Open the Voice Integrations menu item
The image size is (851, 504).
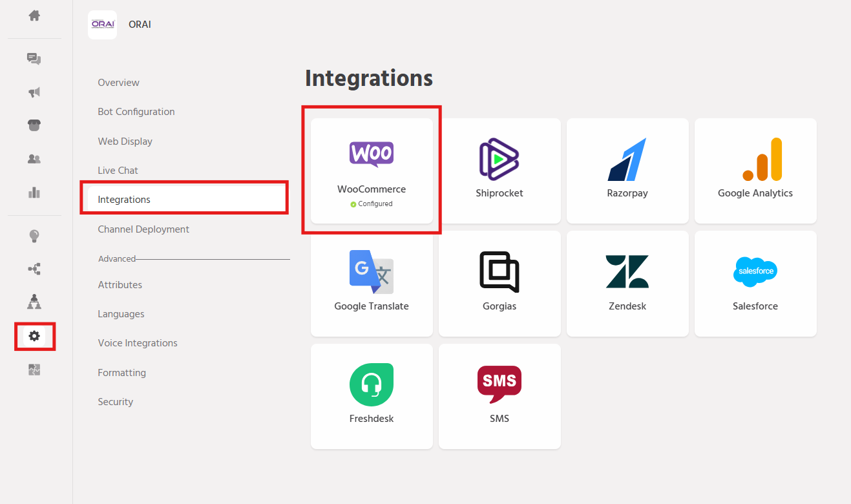pyautogui.click(x=138, y=343)
